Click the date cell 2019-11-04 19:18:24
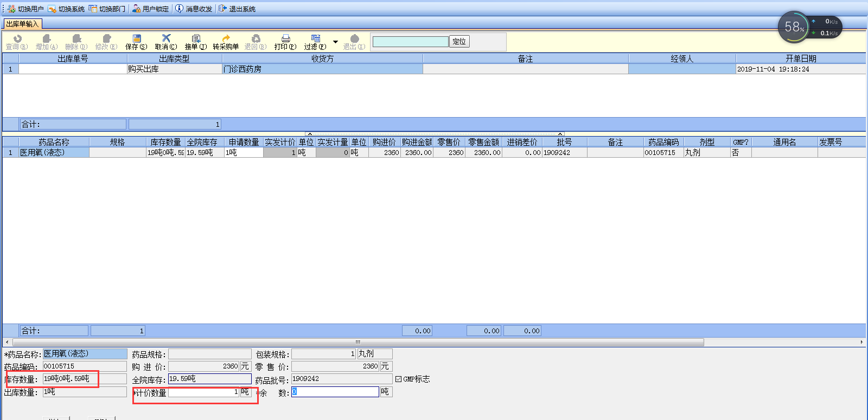 tap(801, 69)
